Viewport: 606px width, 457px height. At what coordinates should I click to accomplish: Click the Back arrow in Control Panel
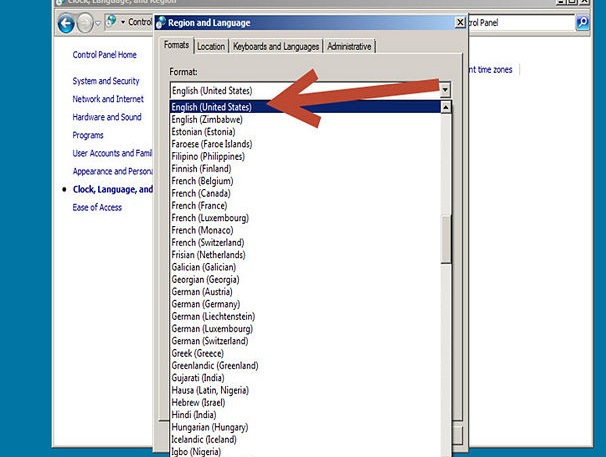click(66, 24)
